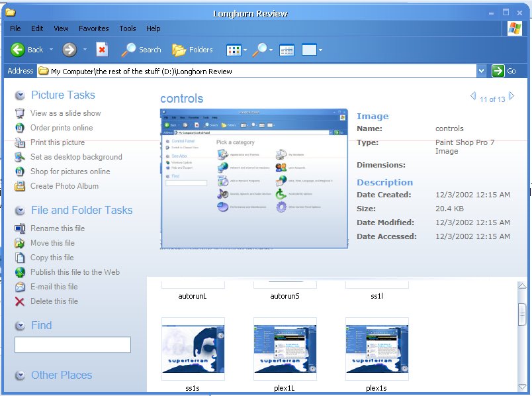Toggle the Folders pane button
This screenshot has width=532, height=396.
(193, 50)
